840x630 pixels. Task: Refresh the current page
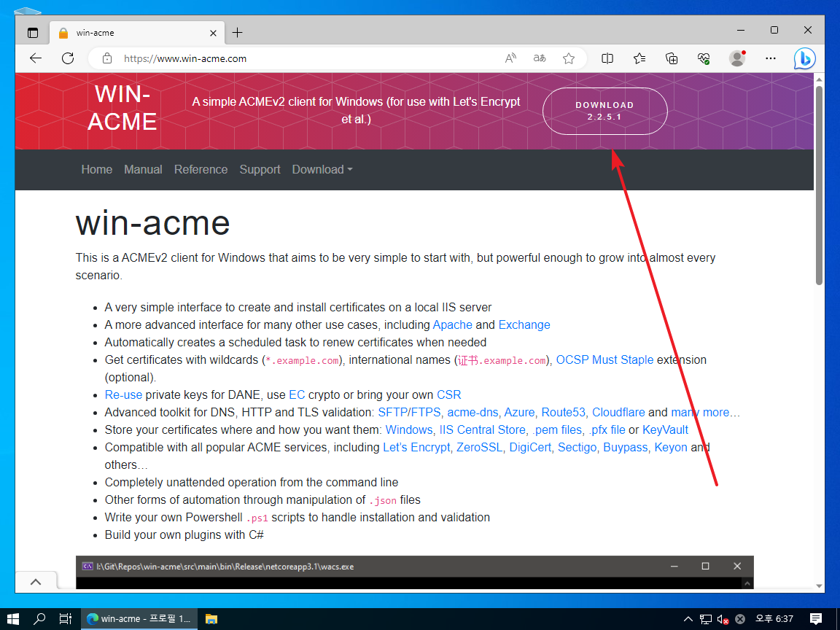pyautogui.click(x=68, y=58)
